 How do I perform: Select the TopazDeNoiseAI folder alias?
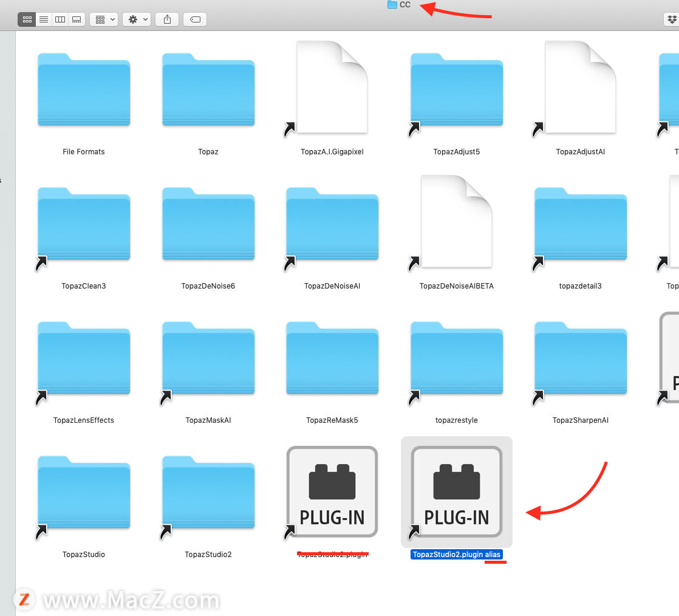[332, 224]
